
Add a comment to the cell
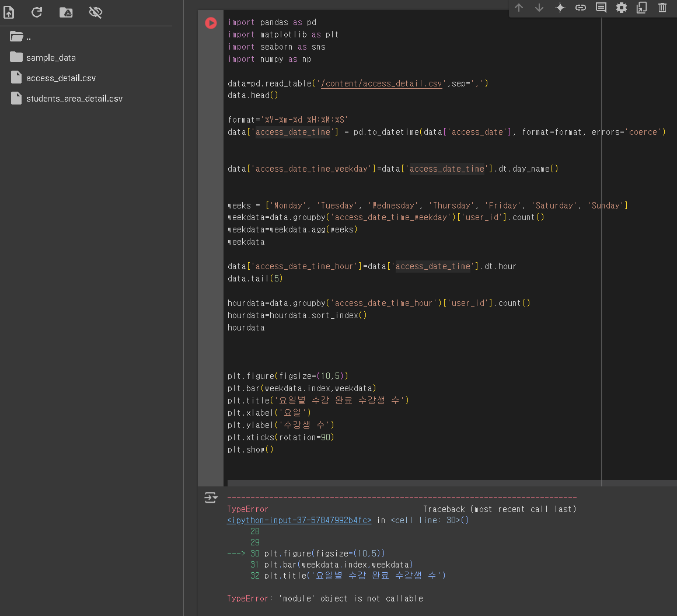click(601, 8)
